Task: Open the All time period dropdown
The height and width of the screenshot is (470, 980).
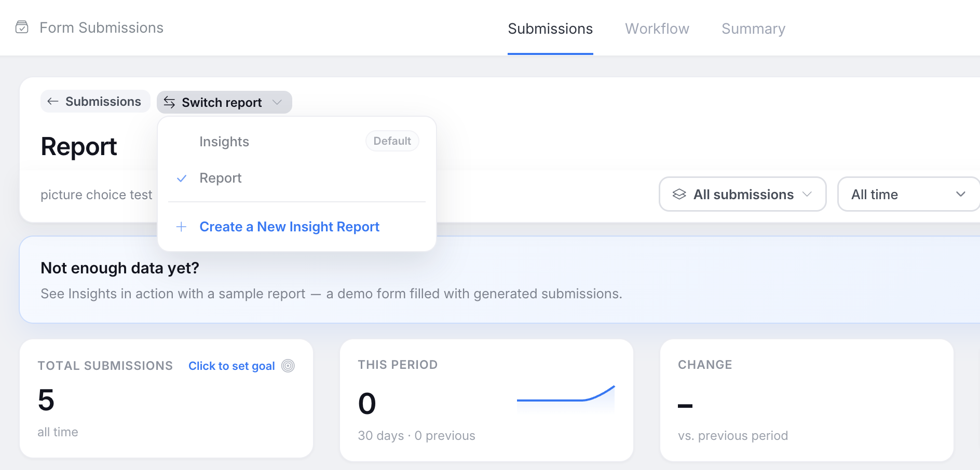Action: tap(908, 194)
